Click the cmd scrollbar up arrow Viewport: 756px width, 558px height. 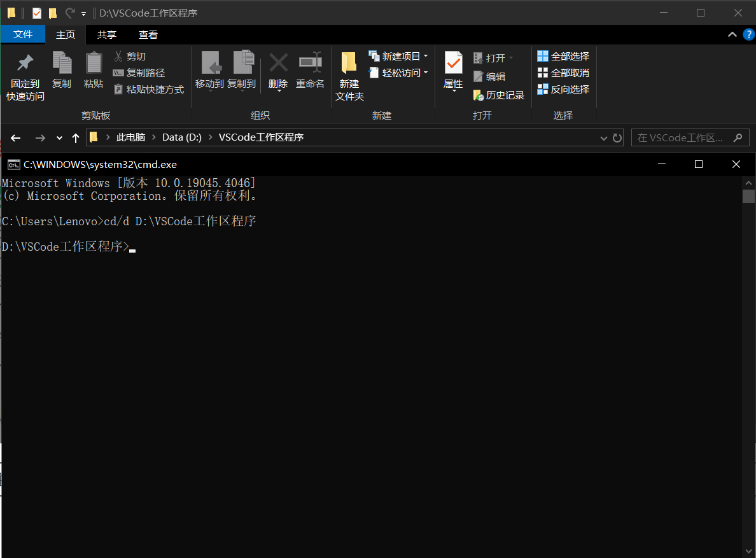[748, 183]
